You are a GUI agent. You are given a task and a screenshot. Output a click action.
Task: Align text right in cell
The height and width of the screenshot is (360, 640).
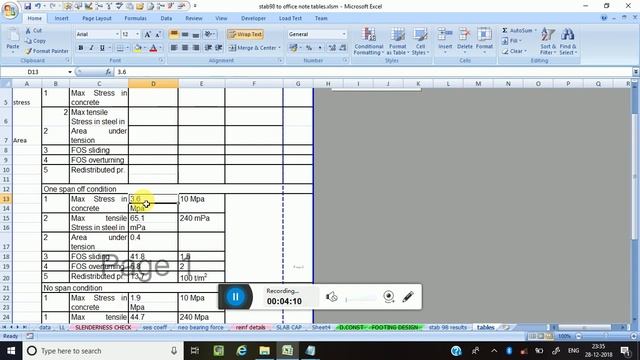click(x=196, y=48)
